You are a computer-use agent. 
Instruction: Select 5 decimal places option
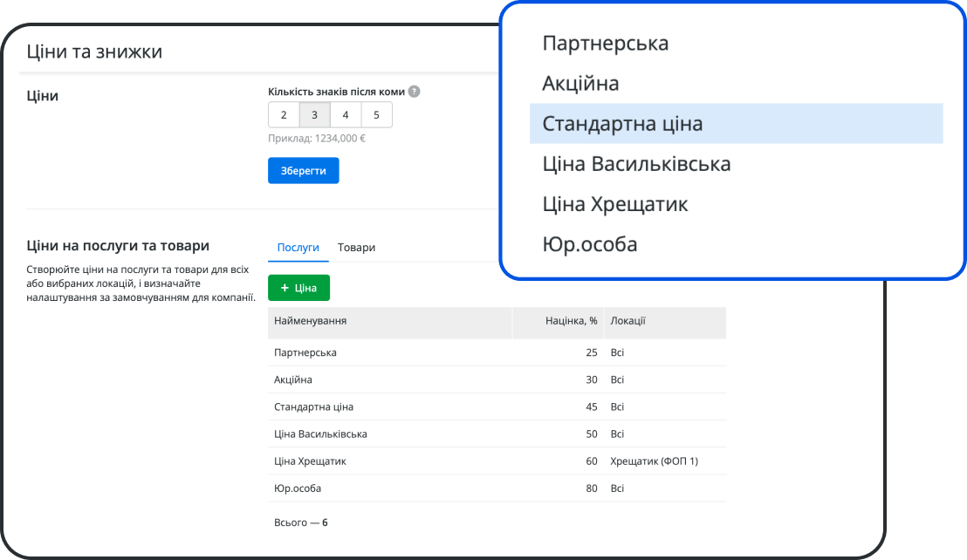(x=376, y=114)
